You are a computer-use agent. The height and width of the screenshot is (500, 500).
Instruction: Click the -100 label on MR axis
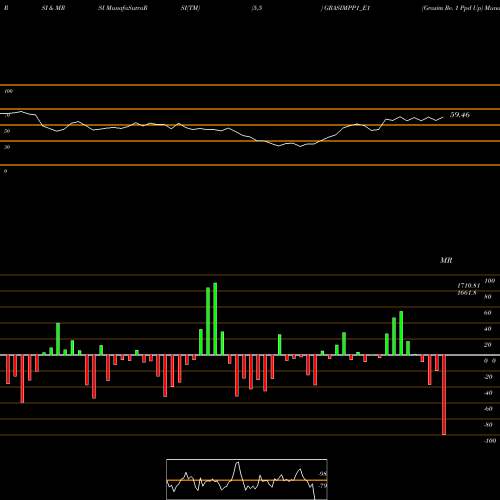(x=490, y=441)
